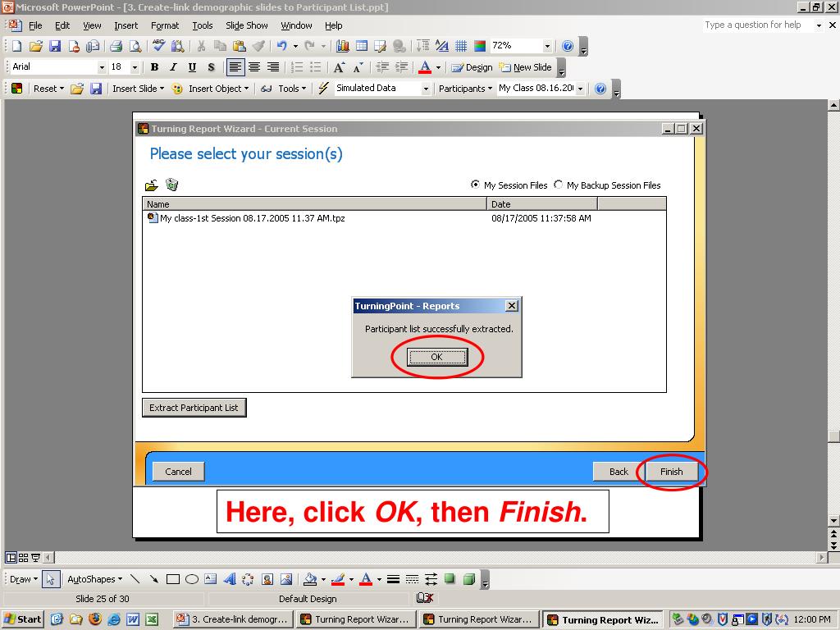Click the Increase Font Size icon
Image resolution: width=840 pixels, height=630 pixels.
coord(339,67)
